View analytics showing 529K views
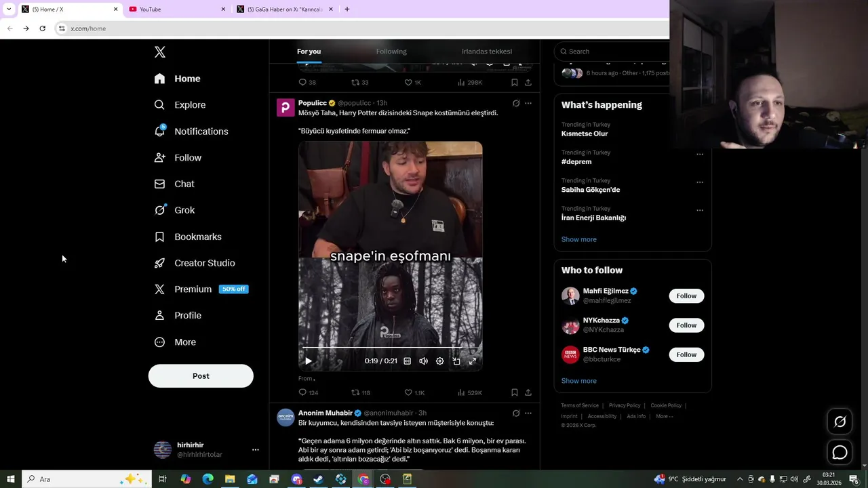This screenshot has width=868, height=488. tap(470, 392)
